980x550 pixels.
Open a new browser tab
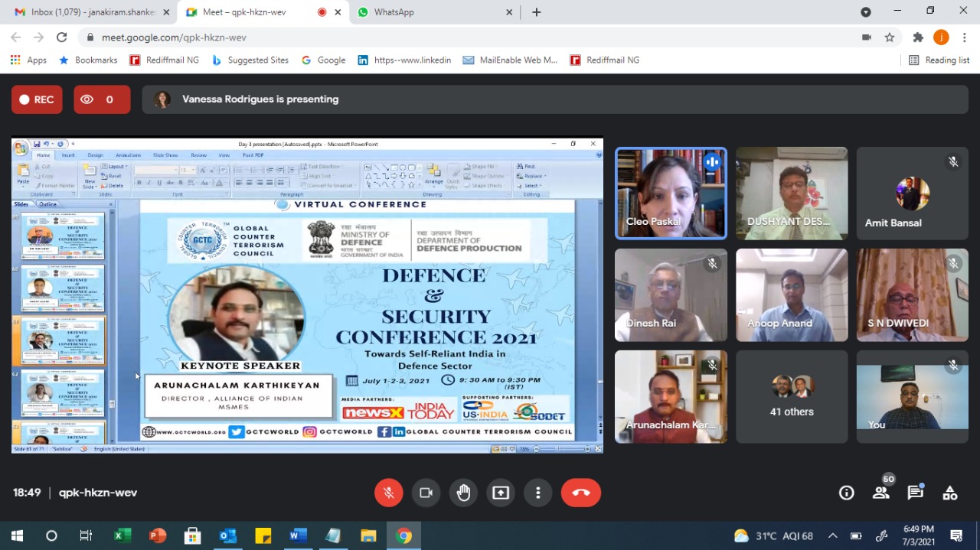point(537,12)
